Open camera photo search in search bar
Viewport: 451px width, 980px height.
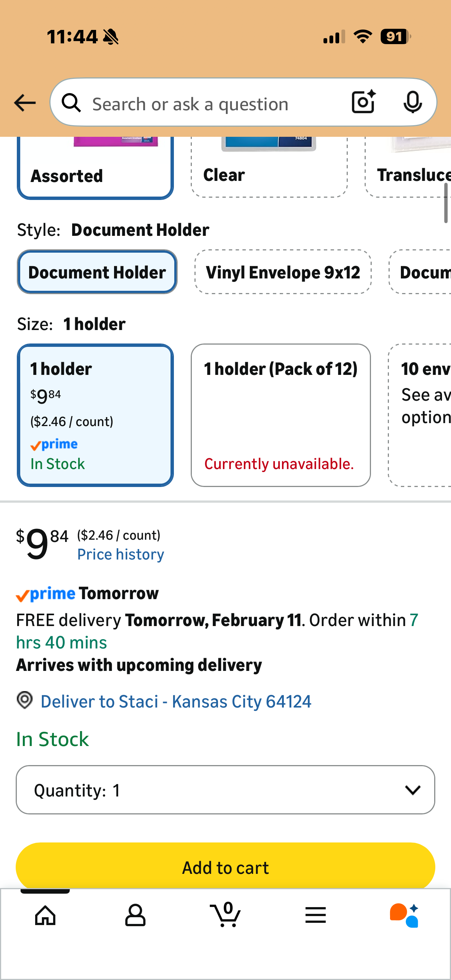tap(362, 102)
